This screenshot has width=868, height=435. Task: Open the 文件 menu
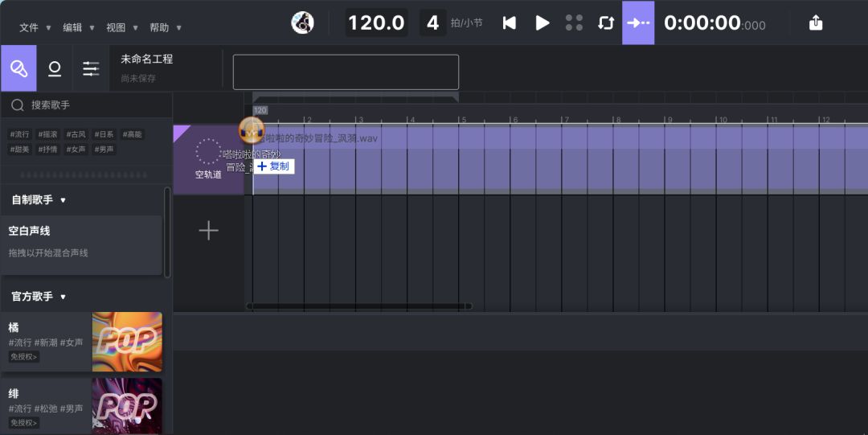(x=35, y=27)
